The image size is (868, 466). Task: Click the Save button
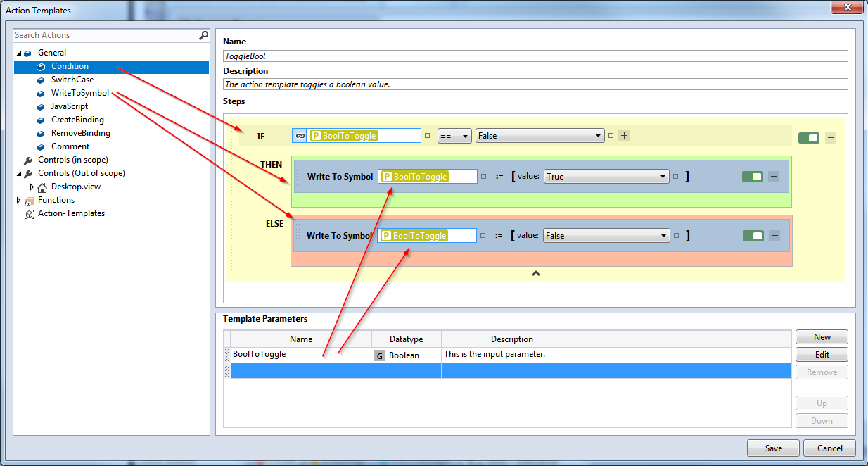tap(774, 448)
